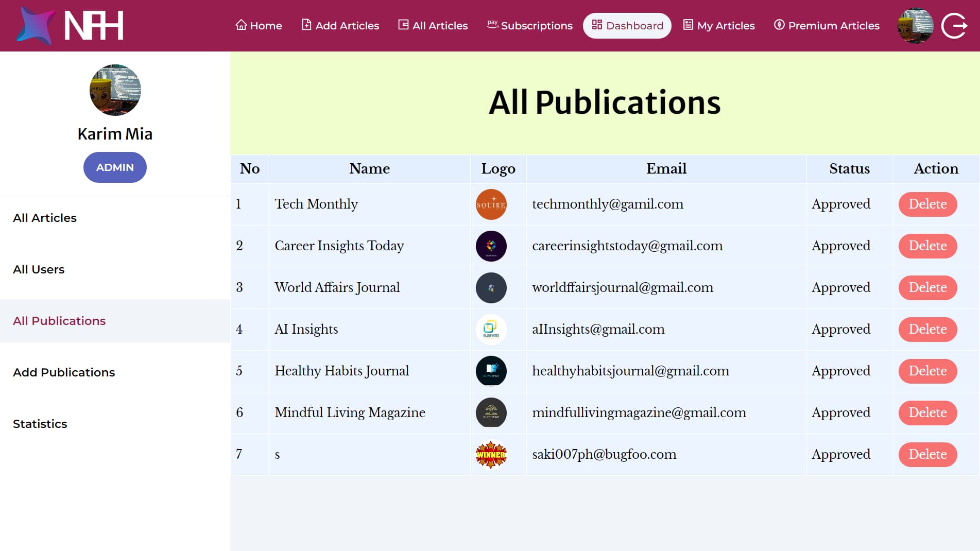Click the Tech Monthly Squire logo
The width and height of the screenshot is (980, 551).
click(491, 204)
